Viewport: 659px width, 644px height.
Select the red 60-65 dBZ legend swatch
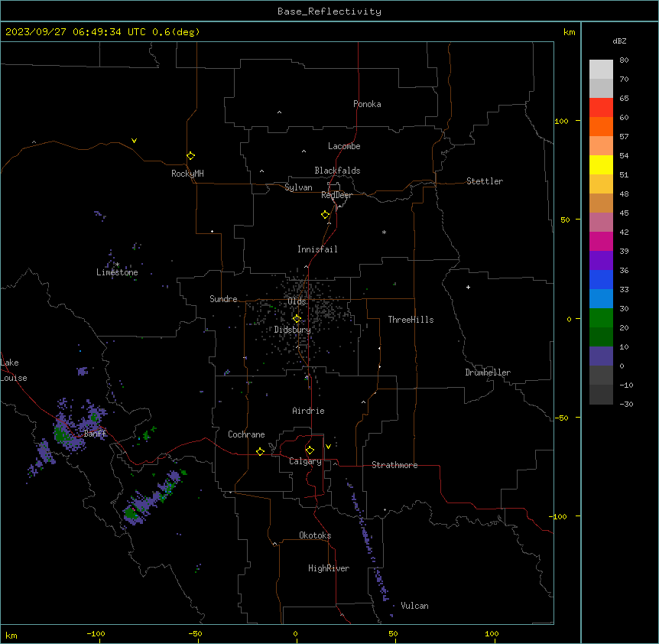coord(601,107)
